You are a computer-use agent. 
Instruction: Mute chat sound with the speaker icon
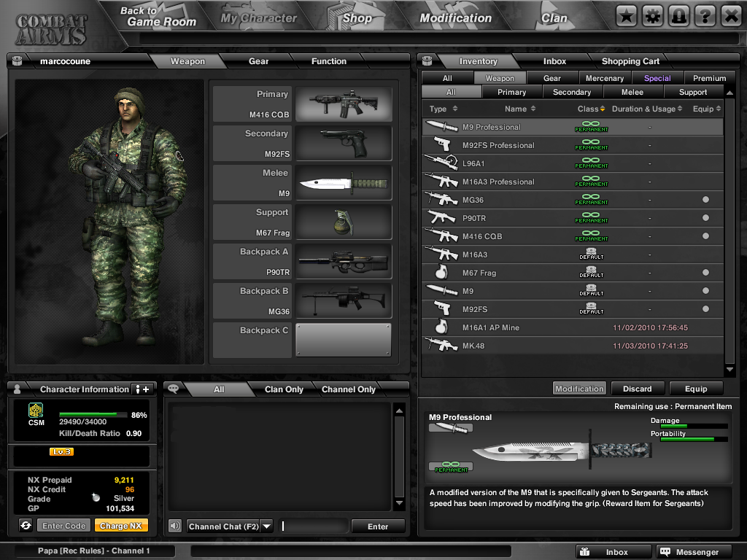pyautogui.click(x=175, y=526)
